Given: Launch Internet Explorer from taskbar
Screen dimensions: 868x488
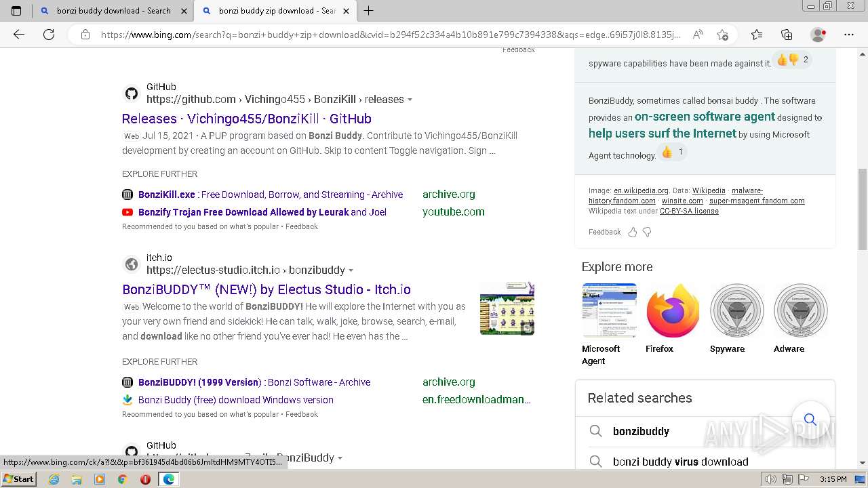Looking at the screenshot, I should point(54,479).
